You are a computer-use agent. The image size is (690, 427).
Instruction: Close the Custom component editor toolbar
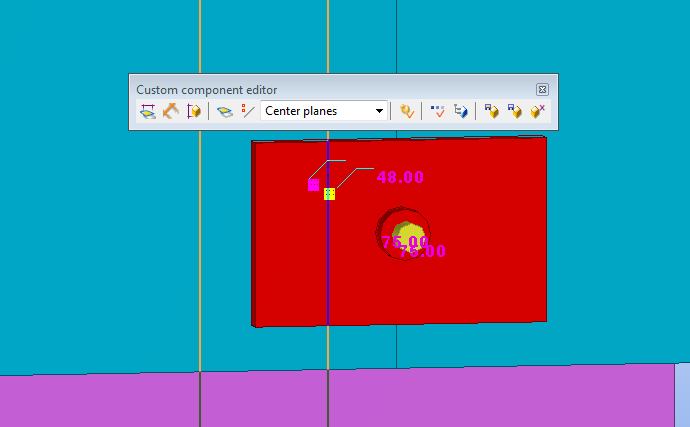point(542,90)
